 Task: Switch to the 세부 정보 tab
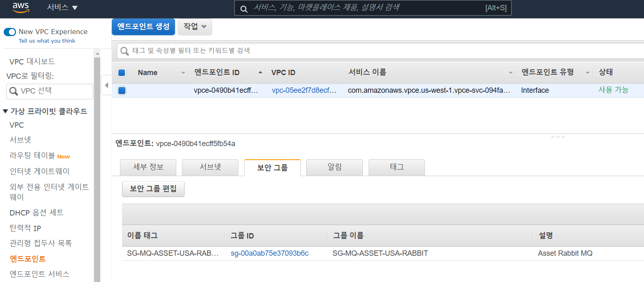tap(148, 167)
